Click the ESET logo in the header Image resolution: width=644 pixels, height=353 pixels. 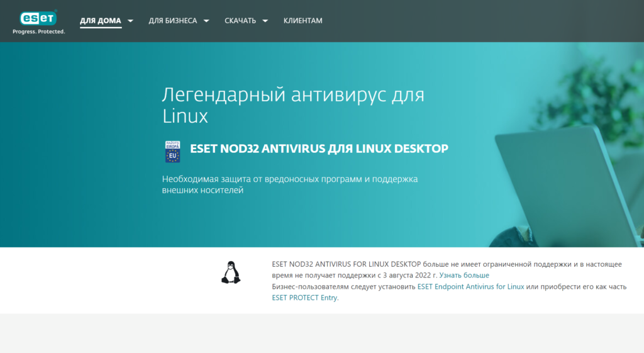(x=38, y=18)
